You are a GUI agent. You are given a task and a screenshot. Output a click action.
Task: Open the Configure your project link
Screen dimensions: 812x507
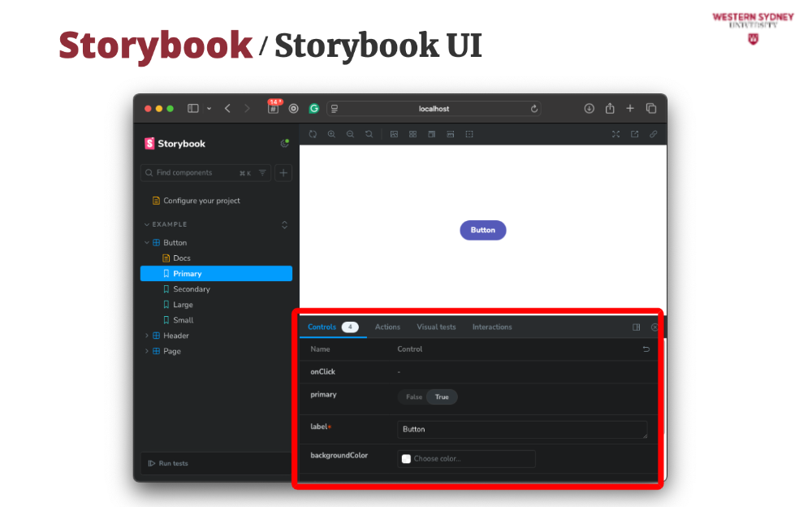(x=201, y=201)
